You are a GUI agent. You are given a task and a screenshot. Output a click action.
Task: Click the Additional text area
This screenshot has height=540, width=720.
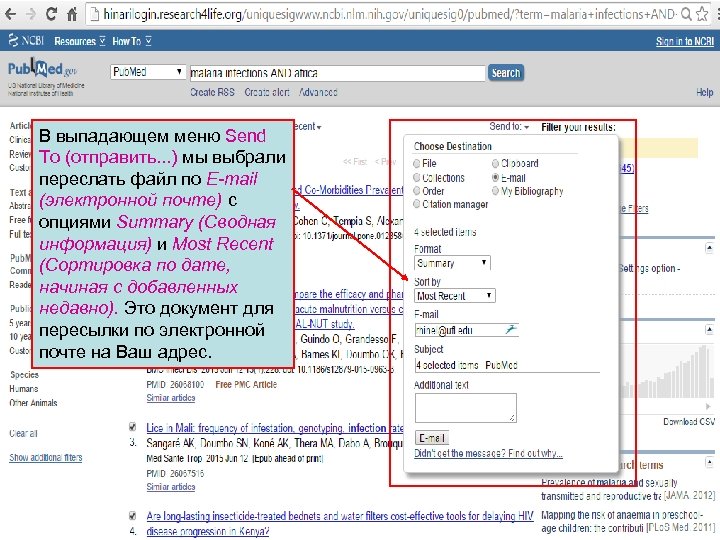coord(466,408)
